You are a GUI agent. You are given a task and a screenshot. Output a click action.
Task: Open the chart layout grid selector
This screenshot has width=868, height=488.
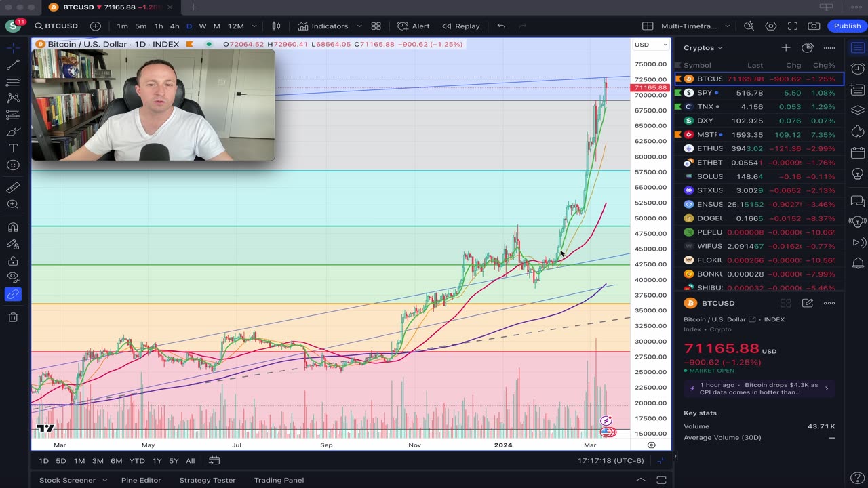pos(648,26)
